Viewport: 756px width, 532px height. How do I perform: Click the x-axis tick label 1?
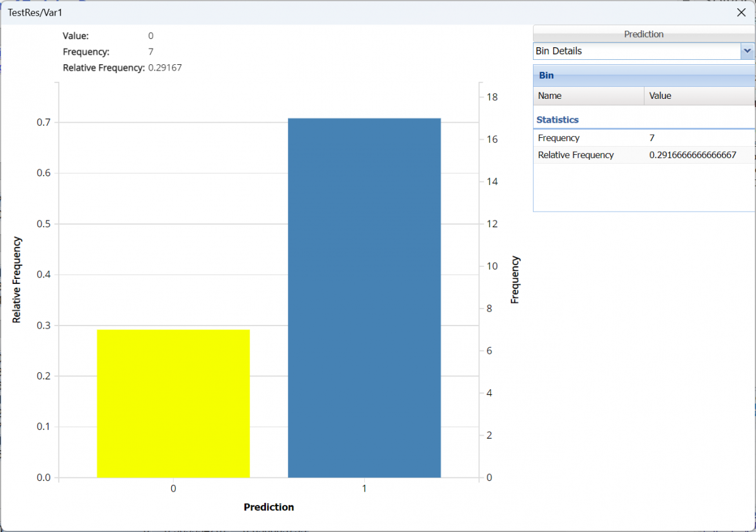click(364, 489)
